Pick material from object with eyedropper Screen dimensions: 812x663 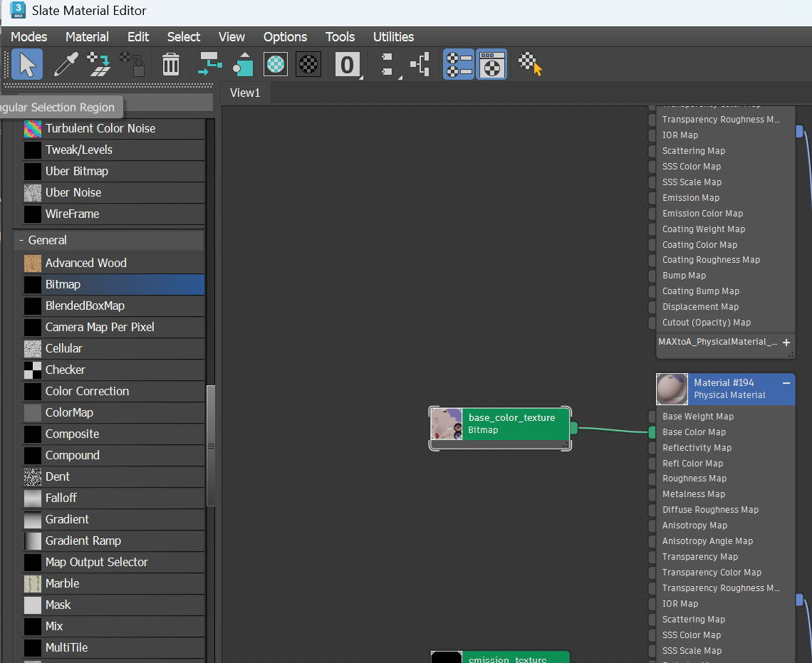(67, 65)
